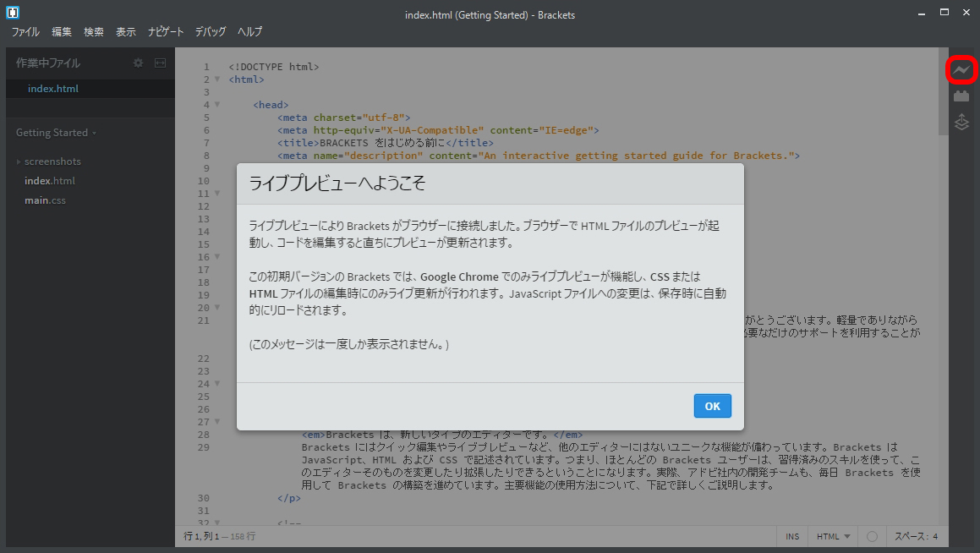Click the lint status circle in status bar
This screenshot has height=553, width=980.
pyautogui.click(x=871, y=536)
